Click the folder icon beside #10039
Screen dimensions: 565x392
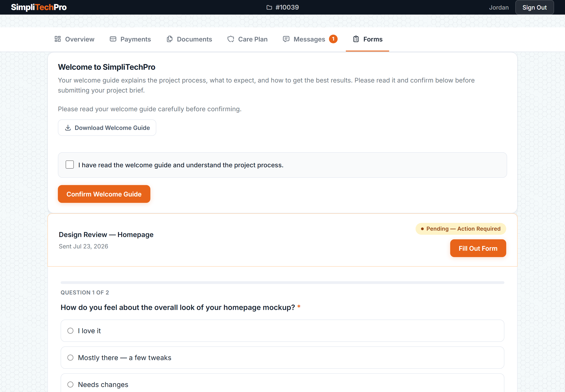click(x=269, y=7)
